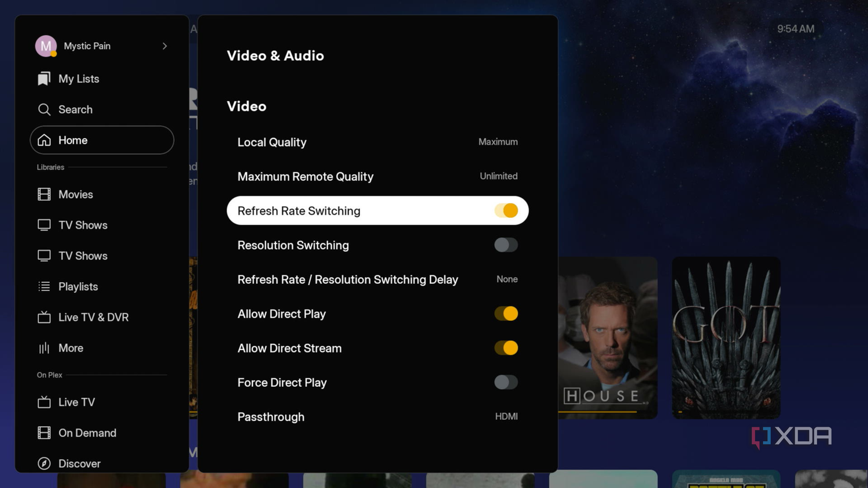Viewport: 868px width, 488px height.
Task: Click the My Lists bookmark icon
Action: (44, 79)
